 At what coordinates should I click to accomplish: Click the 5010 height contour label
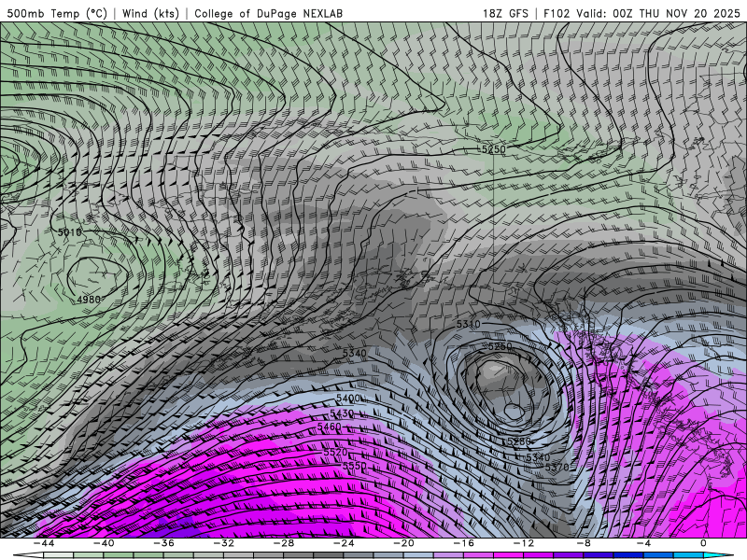coord(69,232)
